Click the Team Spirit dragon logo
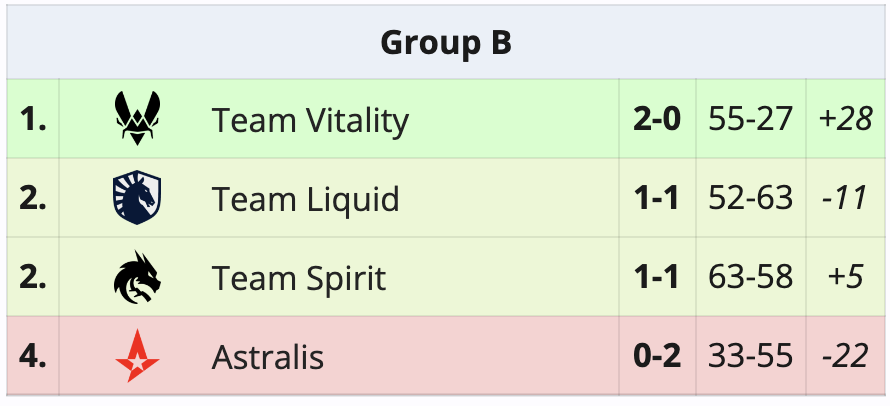 click(x=137, y=277)
